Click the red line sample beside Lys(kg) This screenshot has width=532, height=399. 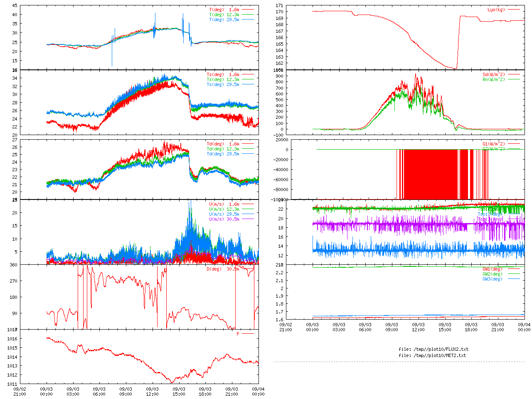514,10
